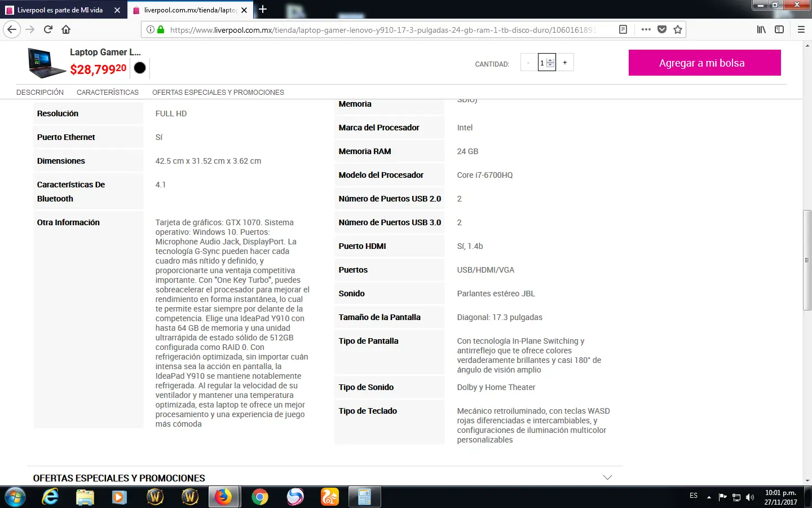
Task: Open File Explorer from the taskbar
Action: pos(85,497)
